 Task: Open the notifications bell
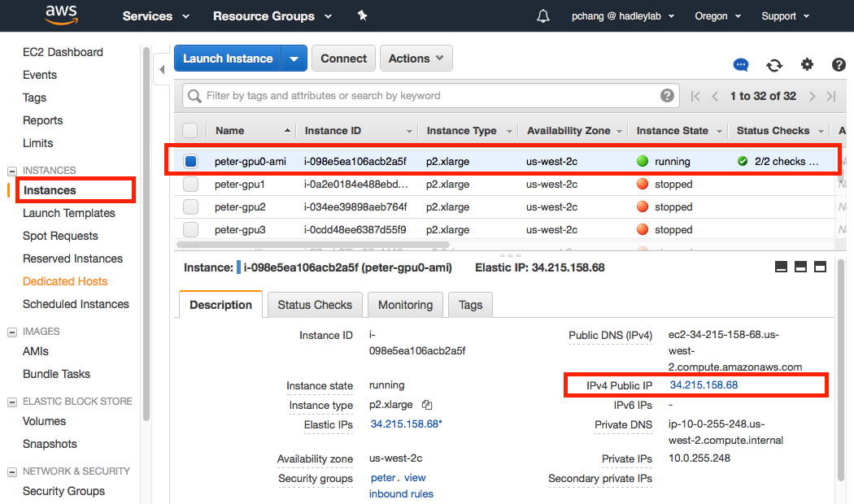coord(543,16)
